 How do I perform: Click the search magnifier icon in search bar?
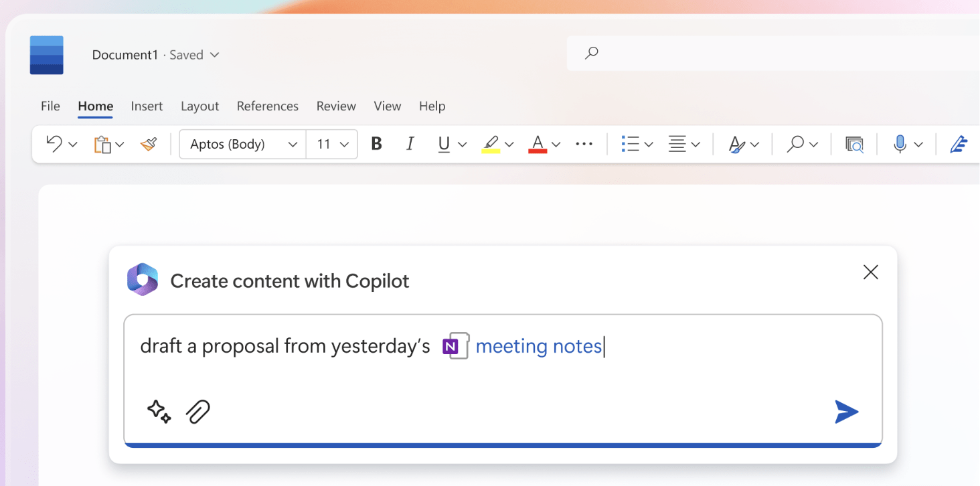(591, 54)
